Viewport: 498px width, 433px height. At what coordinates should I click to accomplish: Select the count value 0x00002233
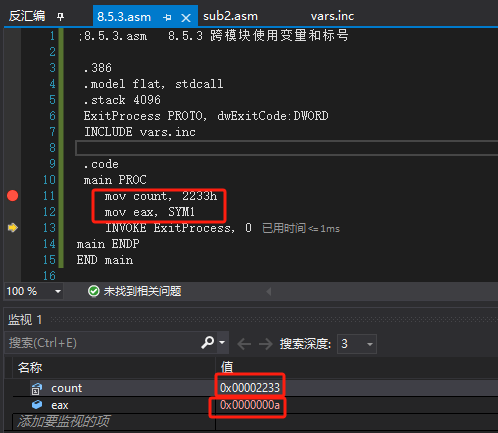[250, 388]
